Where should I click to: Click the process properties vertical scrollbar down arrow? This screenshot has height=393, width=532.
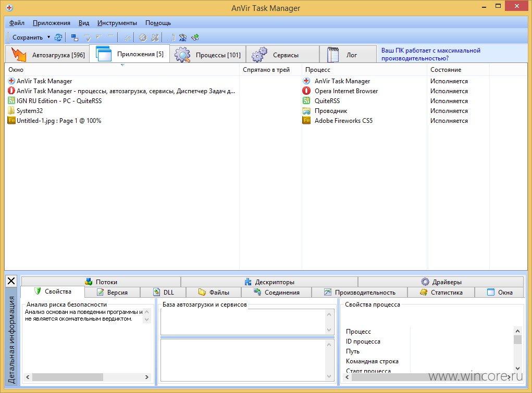(x=518, y=368)
